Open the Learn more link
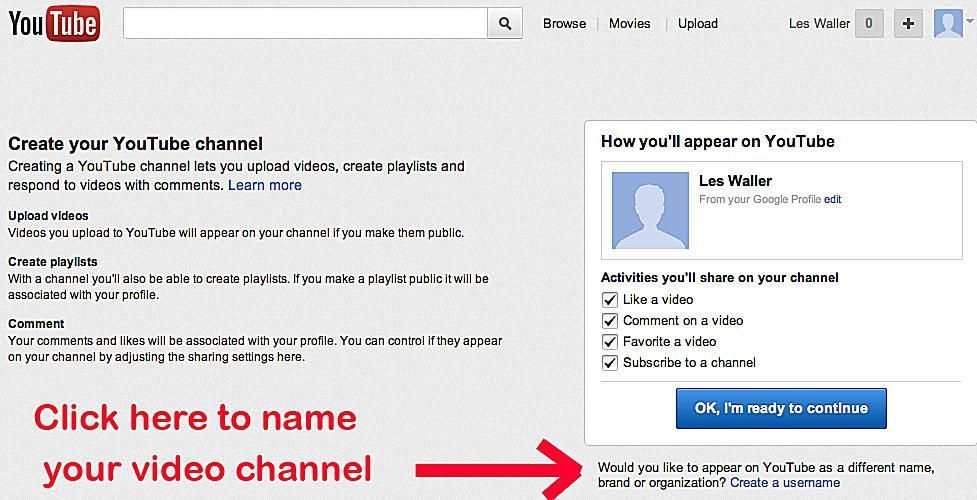The width and height of the screenshot is (977, 500). coord(265,185)
